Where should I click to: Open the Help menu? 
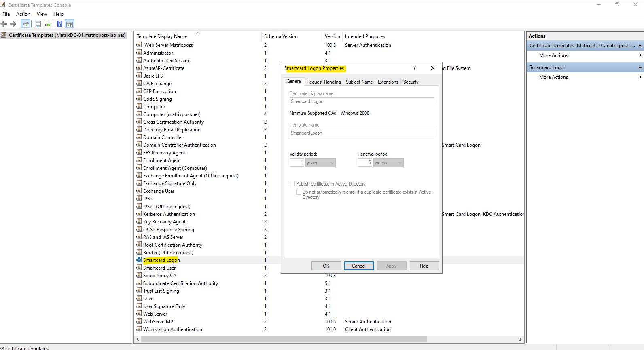(x=58, y=14)
